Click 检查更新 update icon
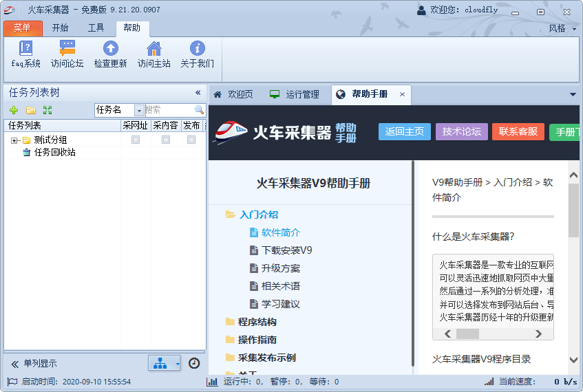Image resolution: width=583 pixels, height=392 pixels. [110, 48]
